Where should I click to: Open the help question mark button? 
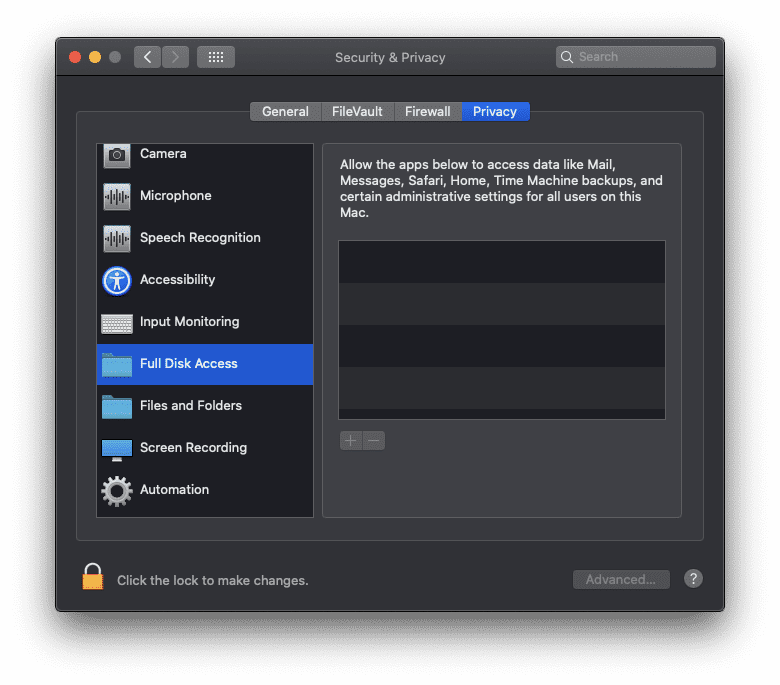693,579
